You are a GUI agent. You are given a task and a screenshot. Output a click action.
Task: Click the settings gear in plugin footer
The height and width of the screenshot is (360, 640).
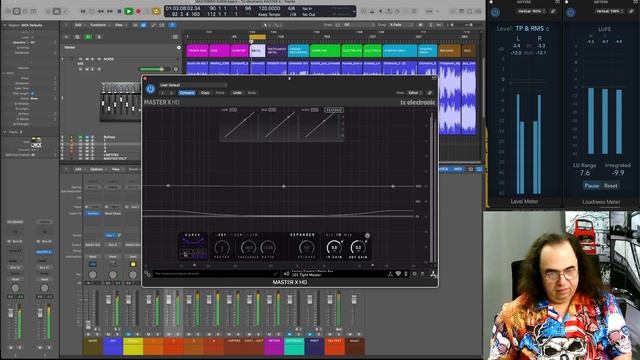[x=415, y=274]
